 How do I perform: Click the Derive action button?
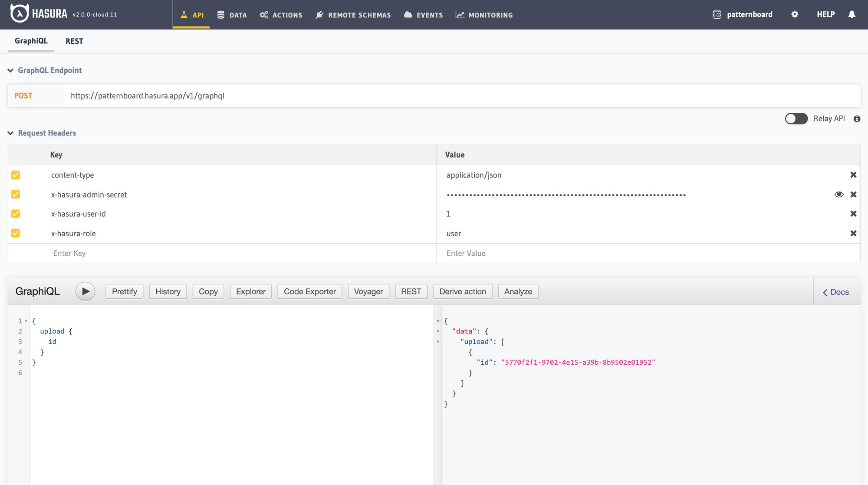[463, 291]
